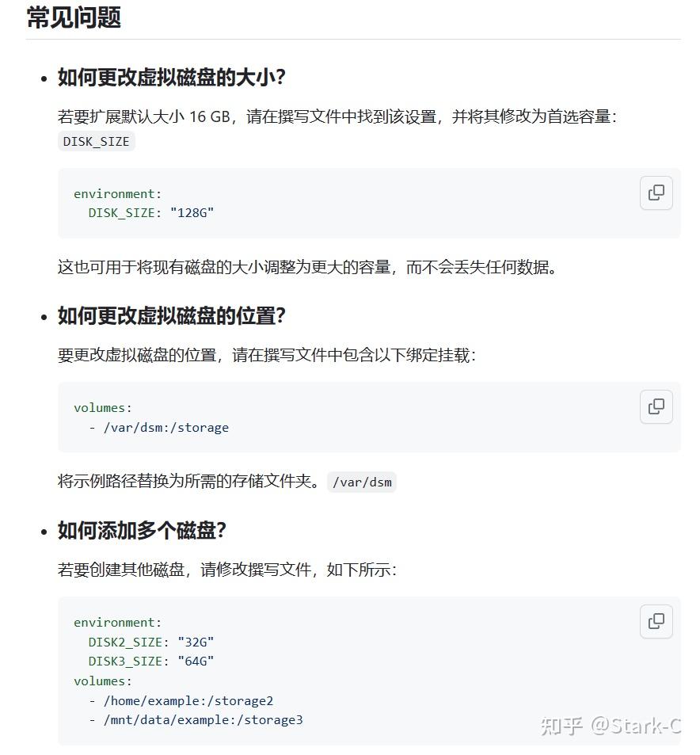The image size is (700, 755).
Task: Select the line /var/dsm:/storage in code
Action: coord(167,427)
